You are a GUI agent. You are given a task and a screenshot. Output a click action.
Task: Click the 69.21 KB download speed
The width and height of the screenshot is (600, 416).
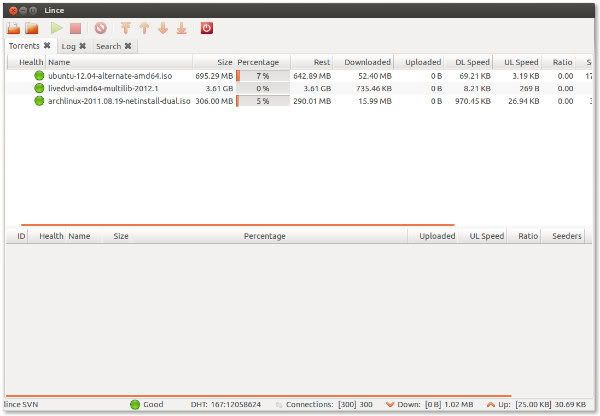pos(475,76)
